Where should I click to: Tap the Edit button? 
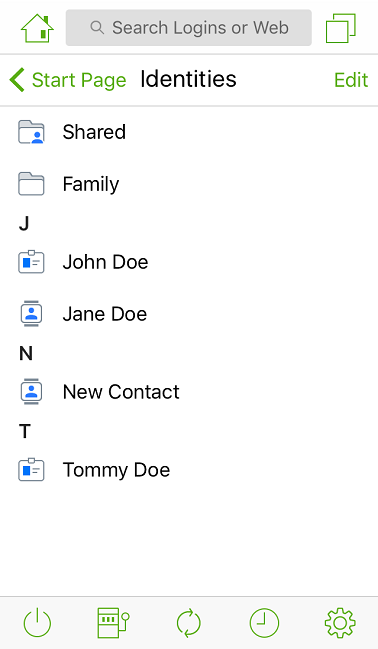pyautogui.click(x=351, y=80)
